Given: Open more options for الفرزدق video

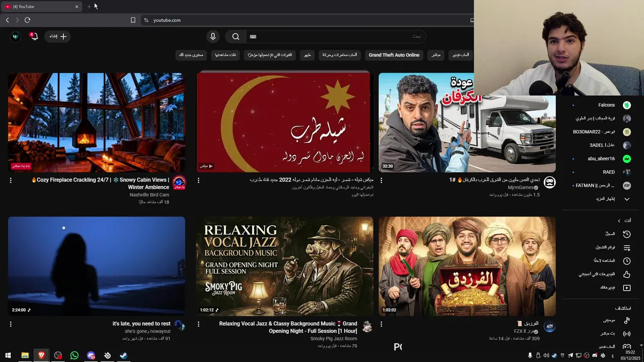Looking at the screenshot, I should pos(381,324).
